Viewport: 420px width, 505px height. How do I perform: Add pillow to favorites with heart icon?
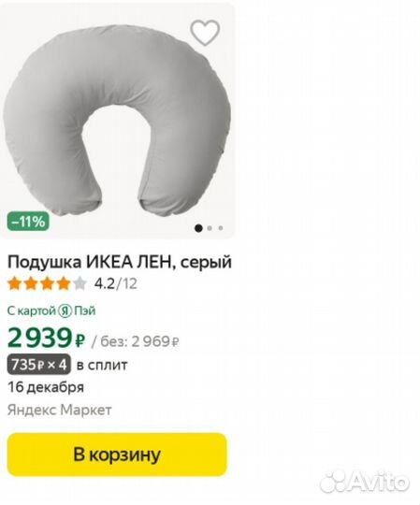point(205,32)
